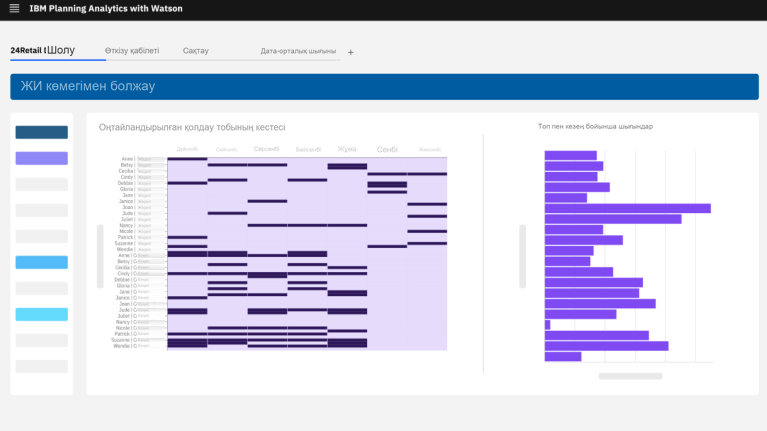
Task: Open the hamburger navigation menu
Action: coord(14,8)
